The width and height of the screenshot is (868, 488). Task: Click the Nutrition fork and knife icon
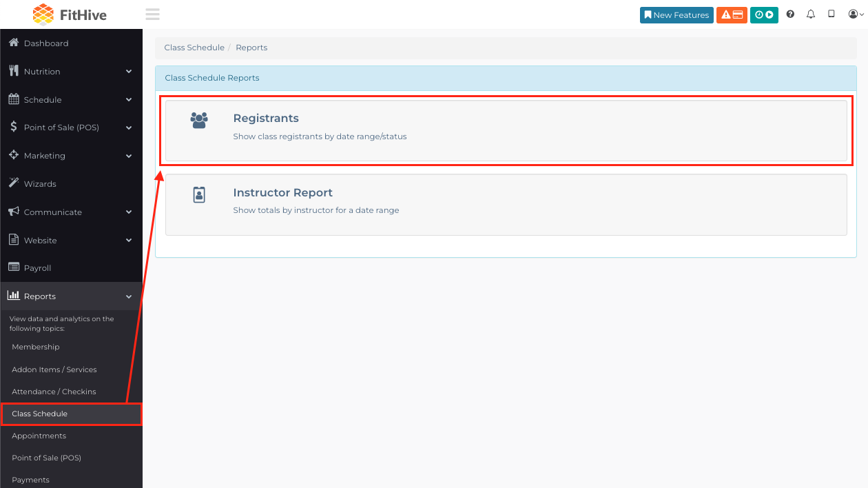[13, 71]
